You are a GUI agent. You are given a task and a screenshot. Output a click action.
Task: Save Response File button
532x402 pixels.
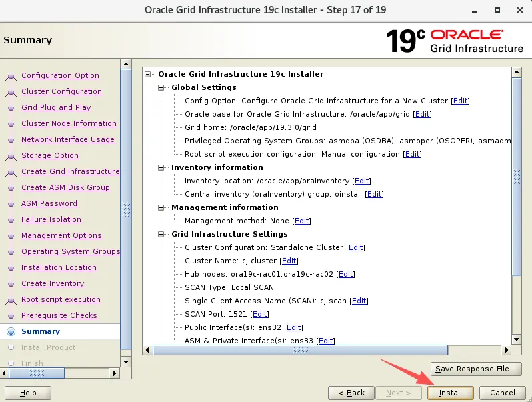(476, 369)
